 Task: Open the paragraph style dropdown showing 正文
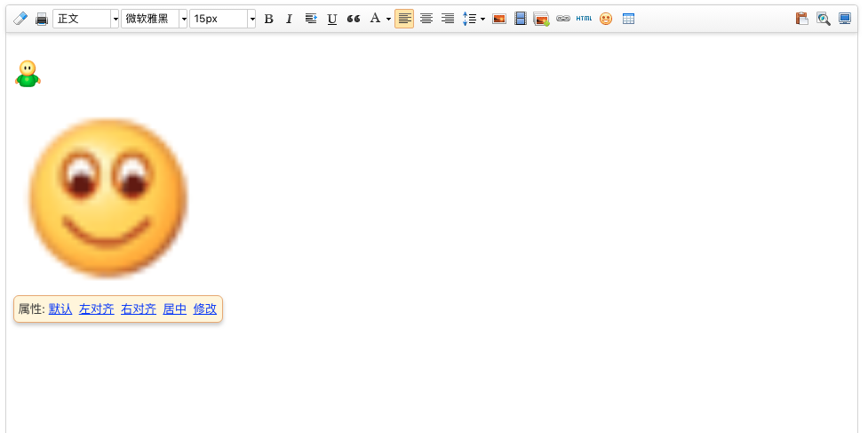pos(86,19)
